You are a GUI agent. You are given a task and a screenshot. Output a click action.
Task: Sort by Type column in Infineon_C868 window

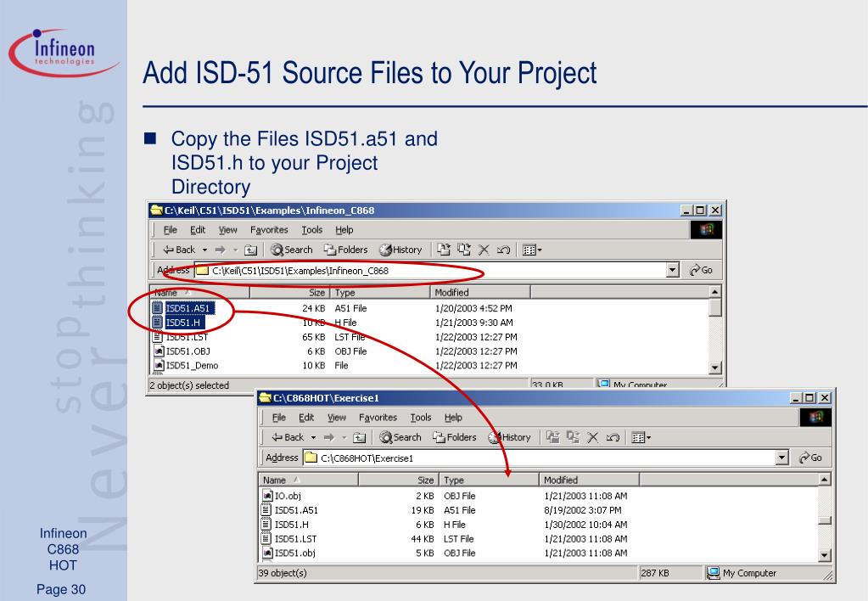(x=380, y=293)
